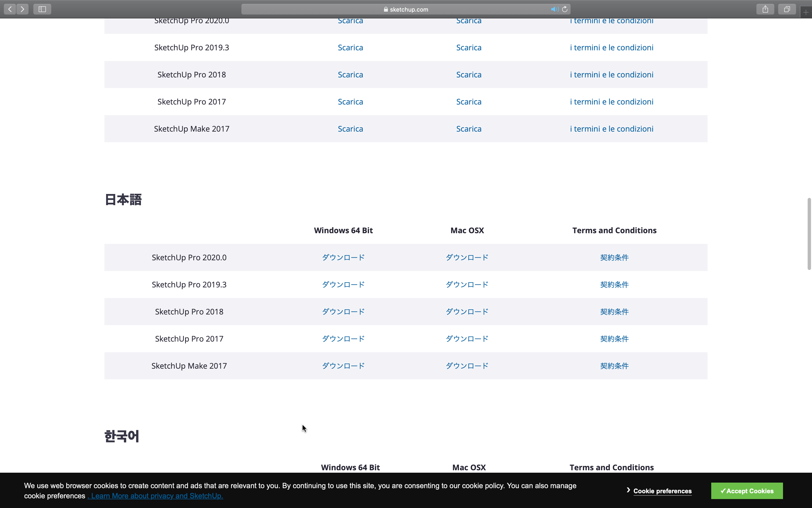Viewport: 812px width, 508px height.
Task: Open Italian terms for SketchUp Pro 2018
Action: (x=612, y=75)
